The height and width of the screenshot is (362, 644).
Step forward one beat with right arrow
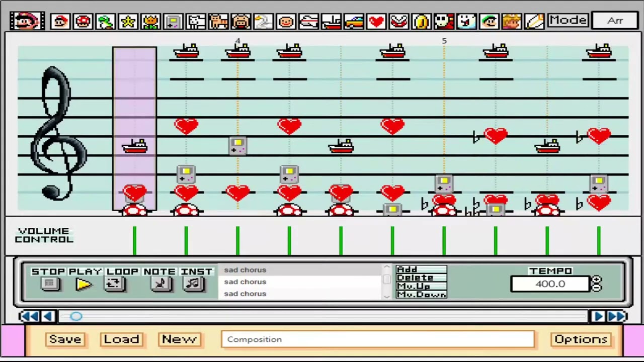598,316
